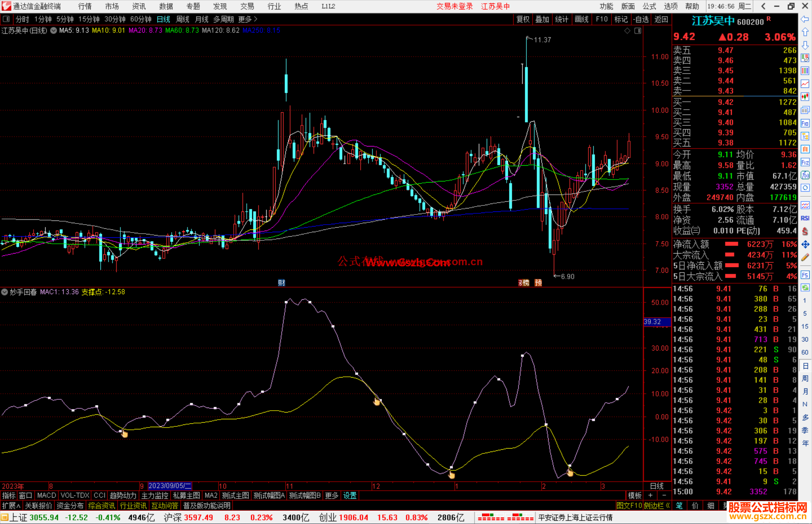Click the back arrow icon in right sidebar
This screenshot has height=524, width=812.
(805, 19)
